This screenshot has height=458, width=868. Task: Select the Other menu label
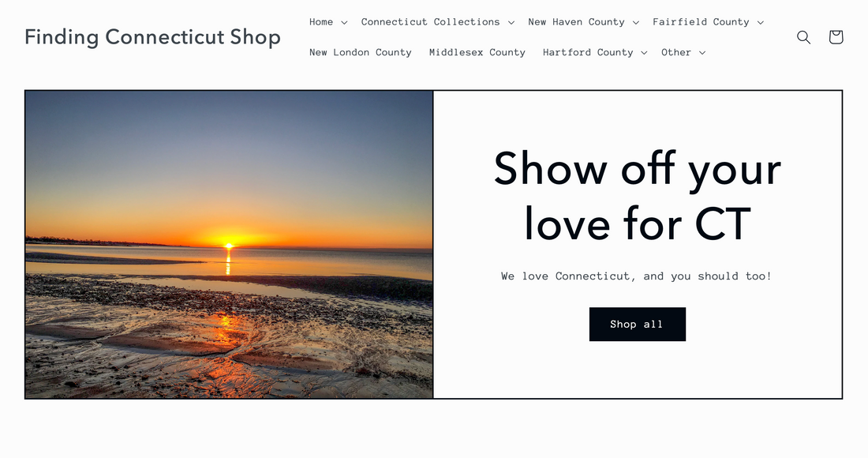click(x=676, y=53)
